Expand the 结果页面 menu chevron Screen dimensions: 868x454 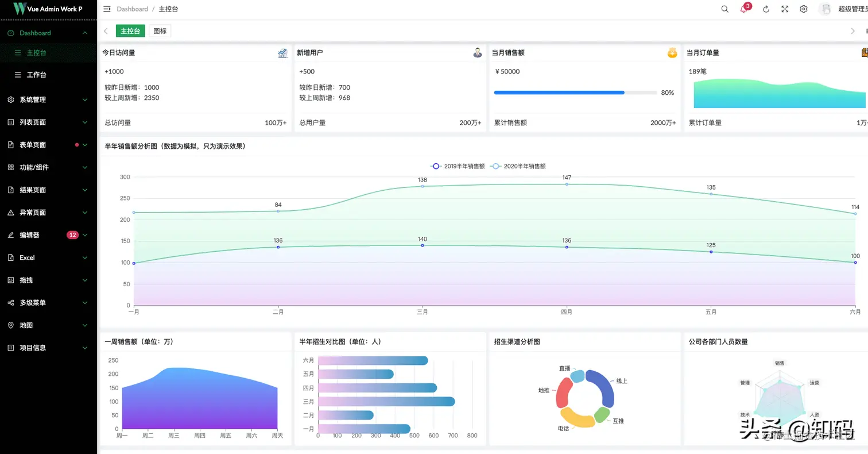[x=85, y=190]
